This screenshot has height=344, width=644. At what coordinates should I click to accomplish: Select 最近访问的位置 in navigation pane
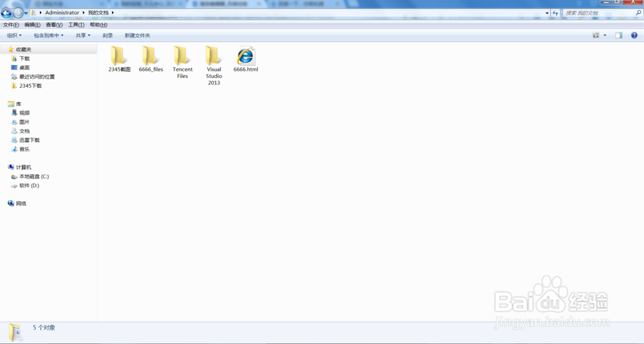[37, 77]
